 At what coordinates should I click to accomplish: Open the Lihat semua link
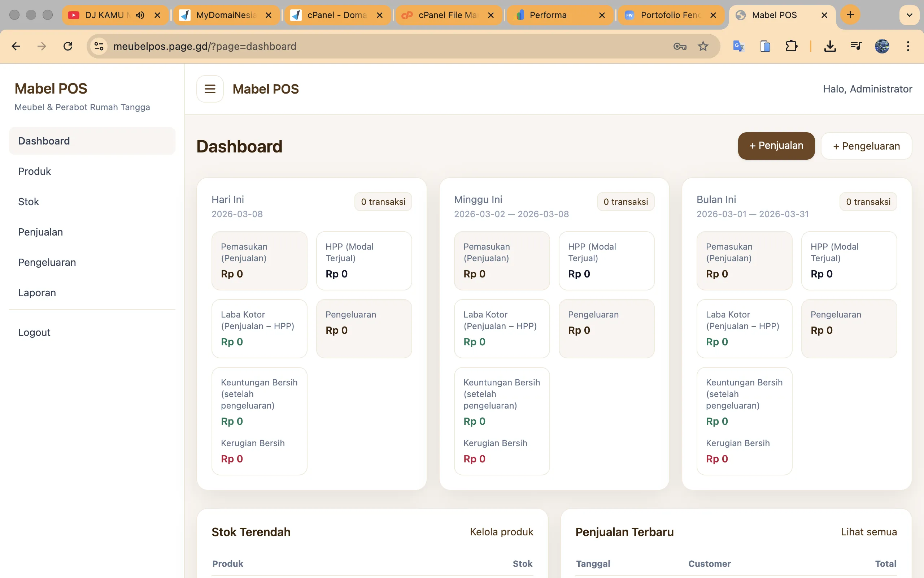(869, 532)
